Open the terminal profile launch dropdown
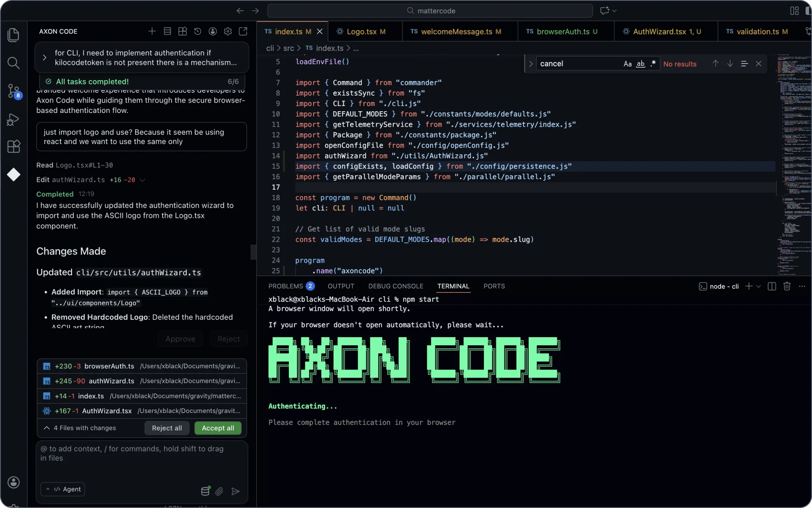Viewport: 812px width, 508px height. [759, 286]
